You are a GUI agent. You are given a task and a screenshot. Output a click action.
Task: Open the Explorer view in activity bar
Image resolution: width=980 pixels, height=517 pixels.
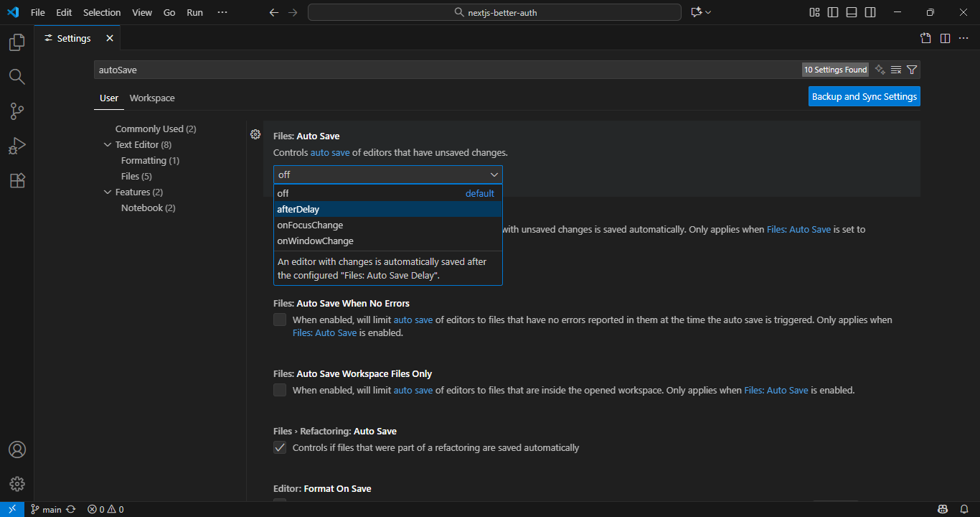[17, 42]
